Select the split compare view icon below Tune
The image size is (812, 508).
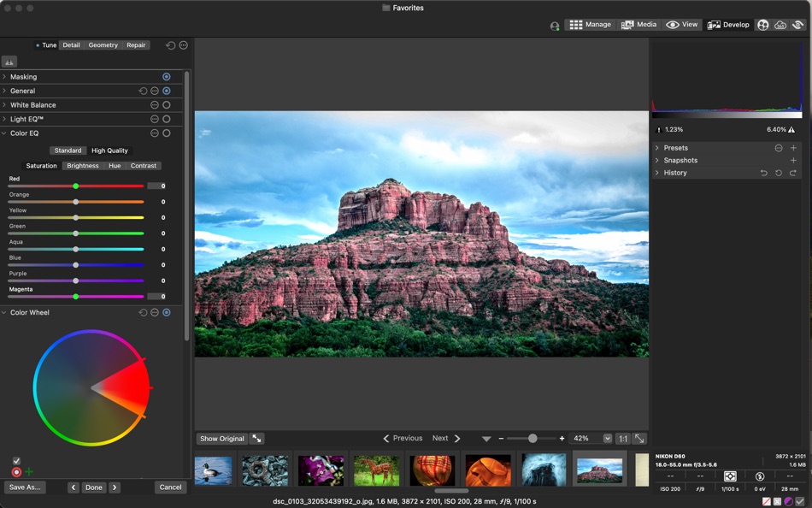click(x=9, y=62)
